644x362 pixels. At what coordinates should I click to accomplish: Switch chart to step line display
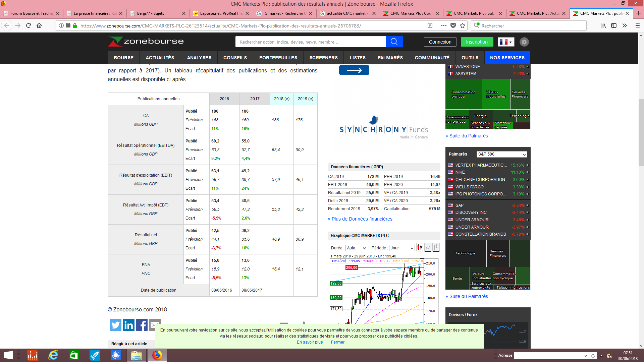436,247
